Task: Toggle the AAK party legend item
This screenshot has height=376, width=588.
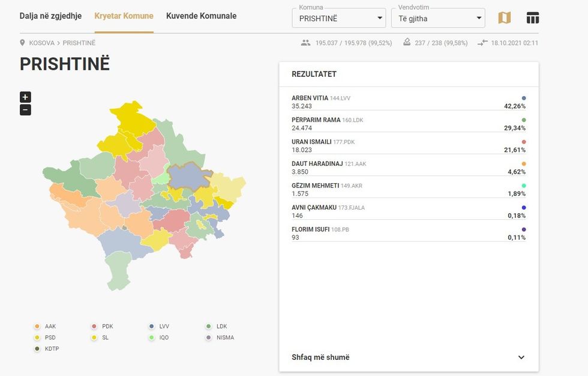Action: [x=45, y=327]
